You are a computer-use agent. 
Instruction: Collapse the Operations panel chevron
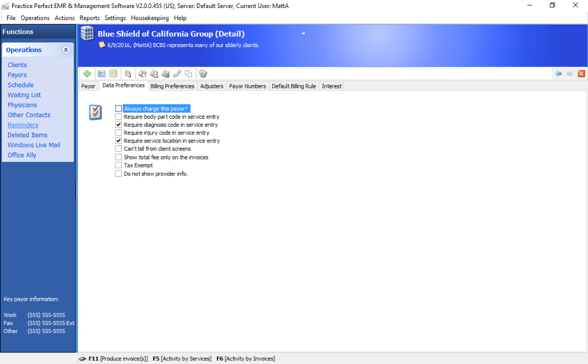(66, 50)
